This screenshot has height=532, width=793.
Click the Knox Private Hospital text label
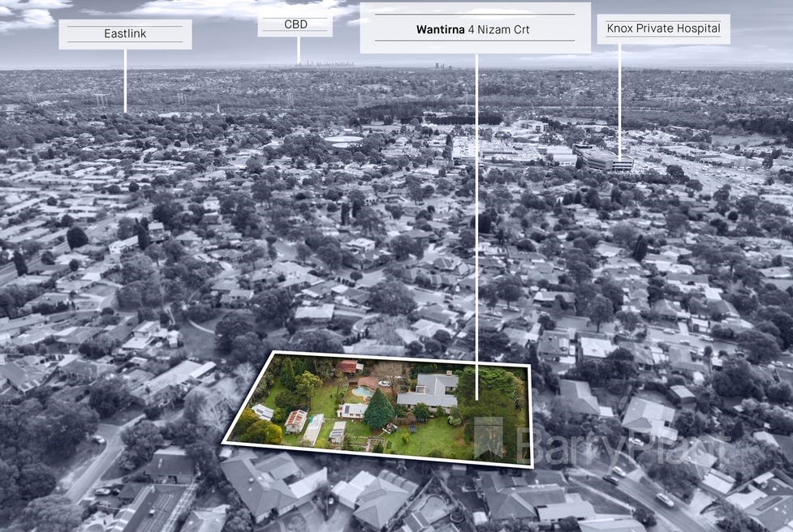[x=664, y=28]
